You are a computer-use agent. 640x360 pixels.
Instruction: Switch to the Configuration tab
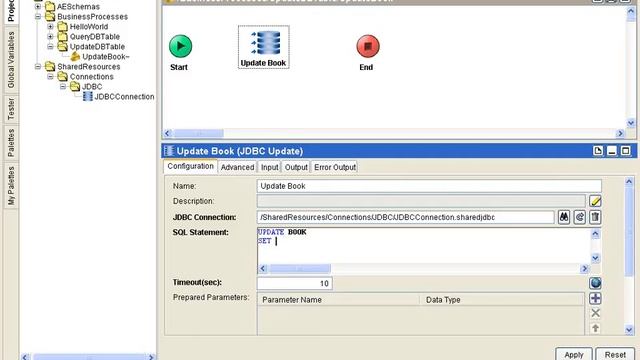(191, 167)
